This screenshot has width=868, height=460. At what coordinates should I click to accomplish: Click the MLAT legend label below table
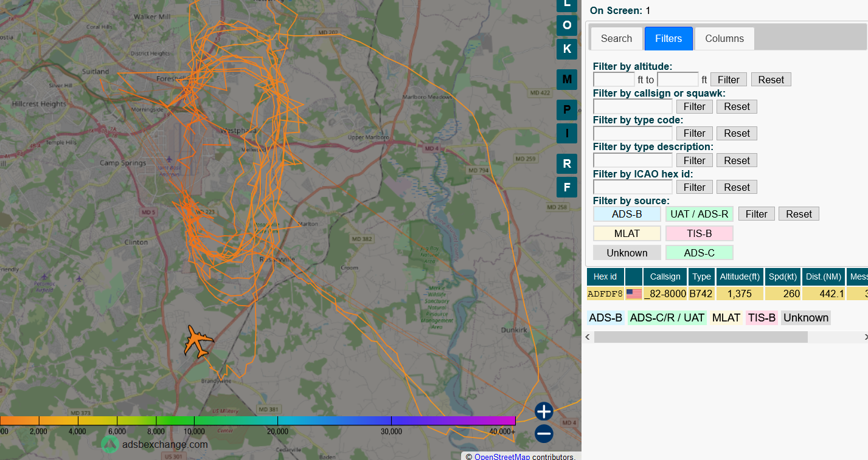726,318
